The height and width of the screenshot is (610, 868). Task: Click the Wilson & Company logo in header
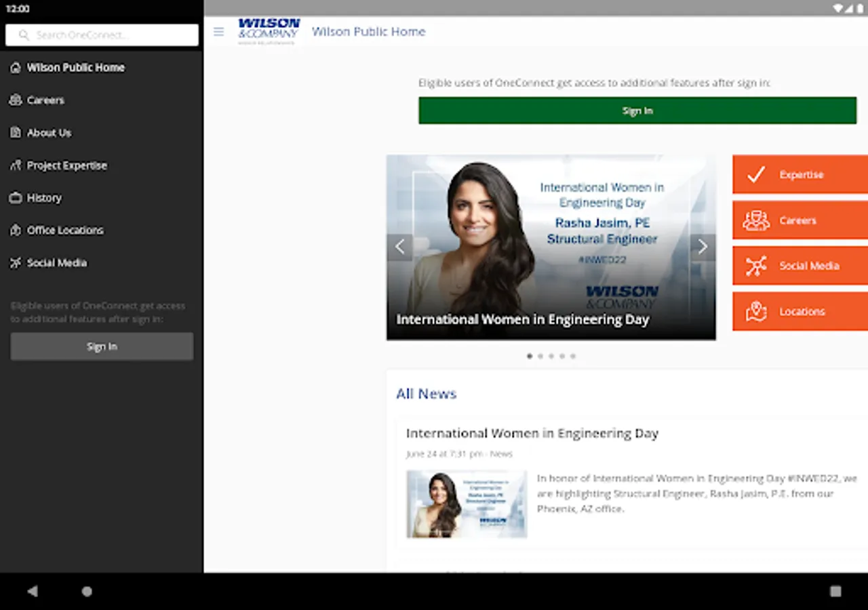269,31
